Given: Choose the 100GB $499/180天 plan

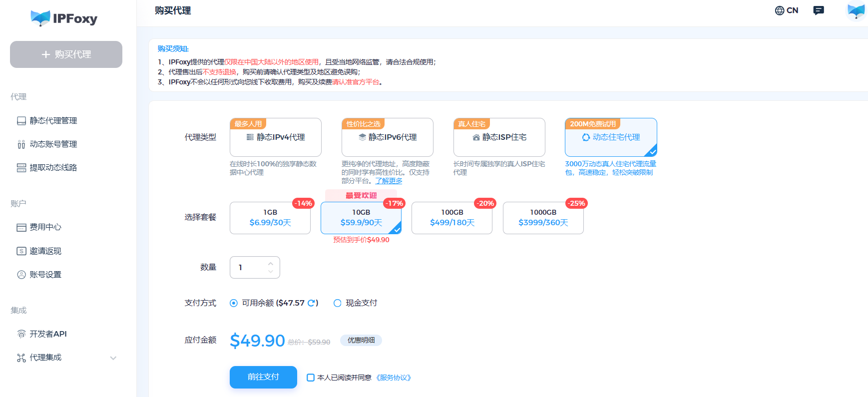Looking at the screenshot, I should (x=452, y=218).
